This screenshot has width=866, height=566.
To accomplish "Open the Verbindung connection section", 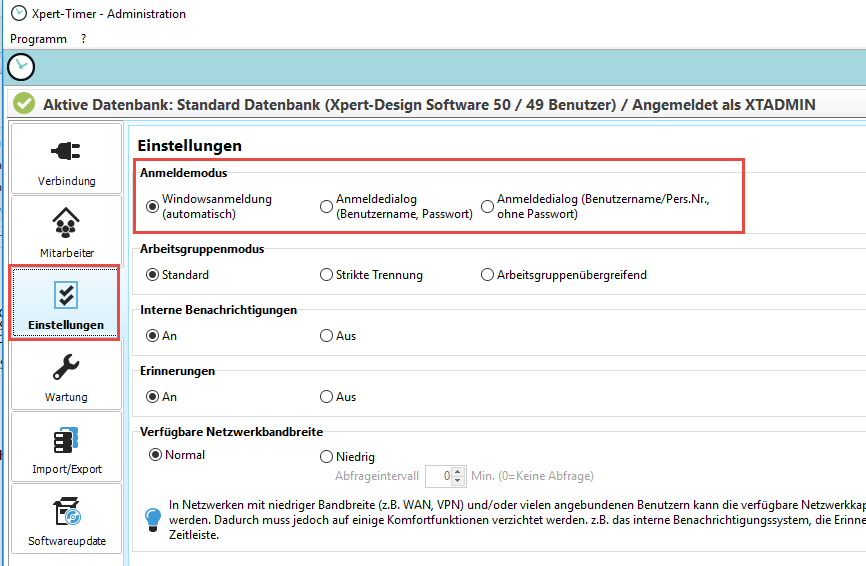I will point(66,159).
